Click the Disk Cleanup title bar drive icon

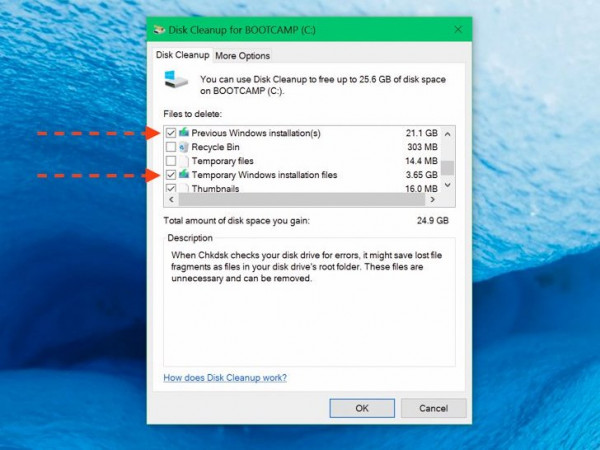[159, 30]
